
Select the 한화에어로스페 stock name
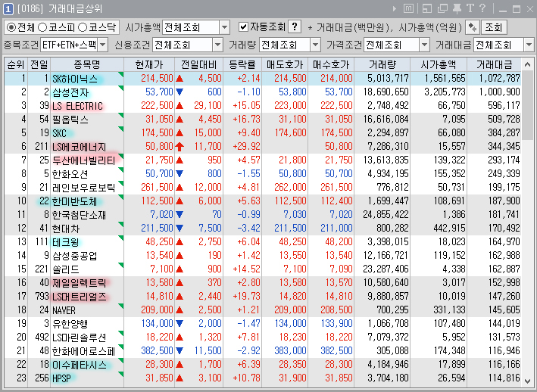click(83, 351)
